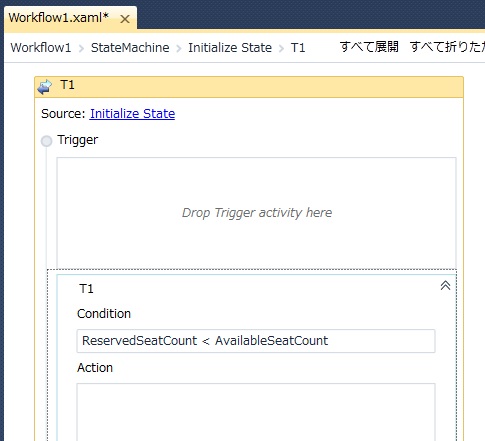Open the Initialize State source link
485x441 pixels.
point(132,114)
